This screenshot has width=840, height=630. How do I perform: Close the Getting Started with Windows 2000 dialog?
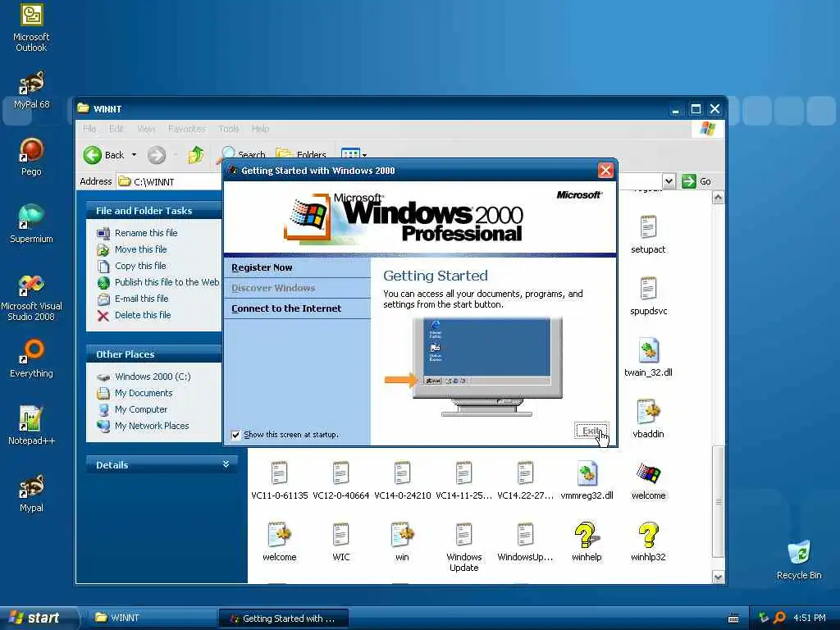tap(605, 171)
